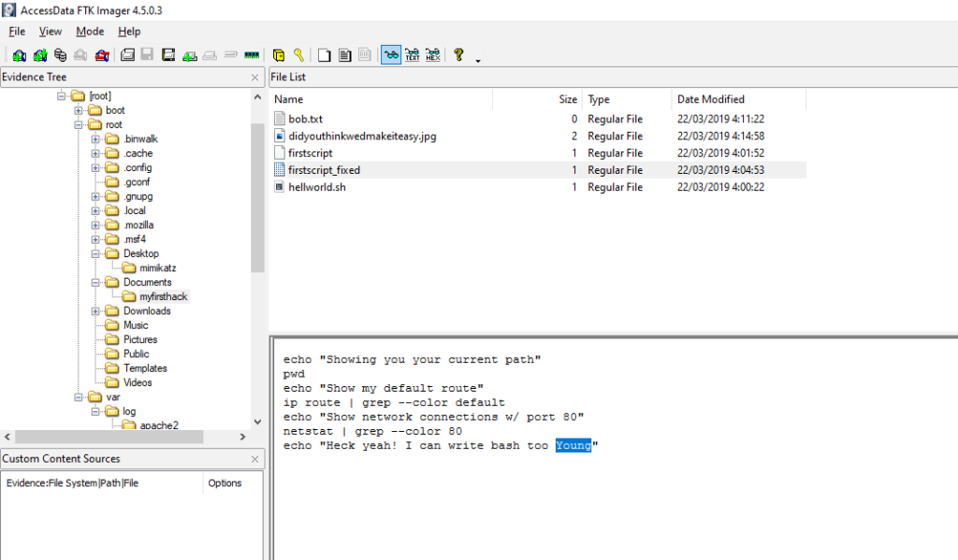Viewport: 958px width, 560px height.
Task: Expand the Downloads folder node
Action: tap(94, 310)
